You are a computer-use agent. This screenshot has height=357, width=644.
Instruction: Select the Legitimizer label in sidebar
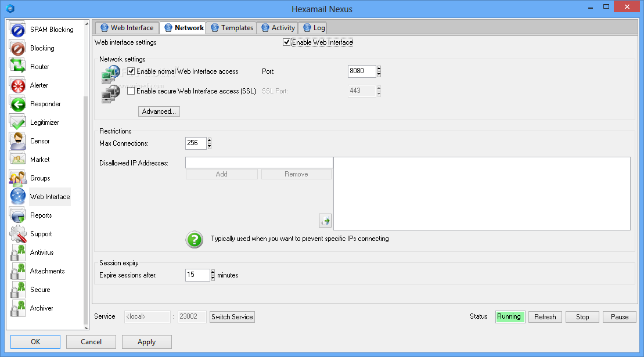click(44, 122)
